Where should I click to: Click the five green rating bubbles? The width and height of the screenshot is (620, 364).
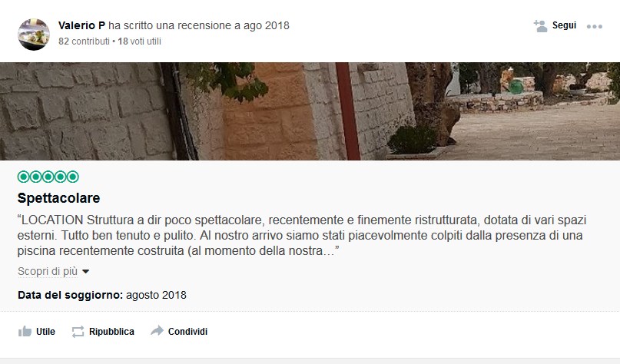click(48, 177)
